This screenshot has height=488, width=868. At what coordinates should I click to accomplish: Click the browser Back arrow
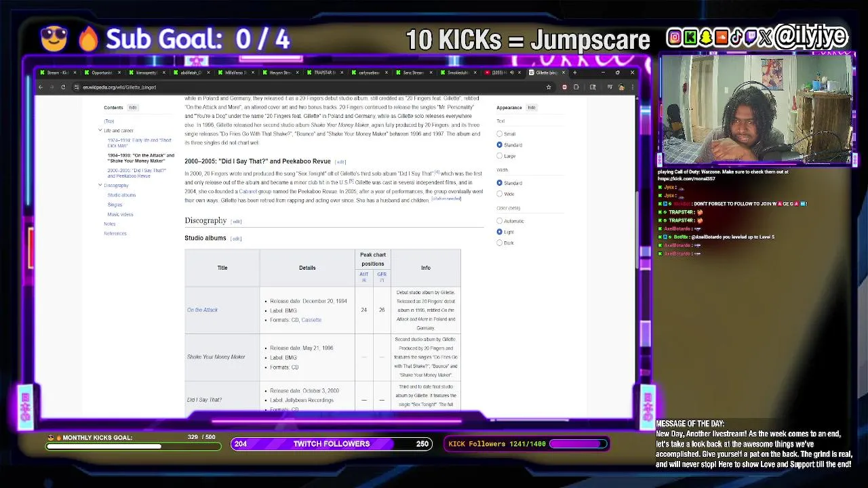41,87
